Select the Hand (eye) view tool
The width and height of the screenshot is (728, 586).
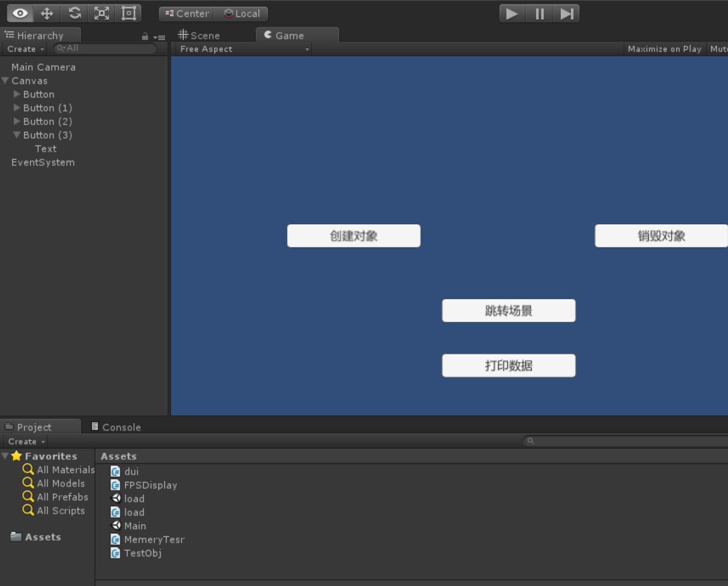point(20,13)
